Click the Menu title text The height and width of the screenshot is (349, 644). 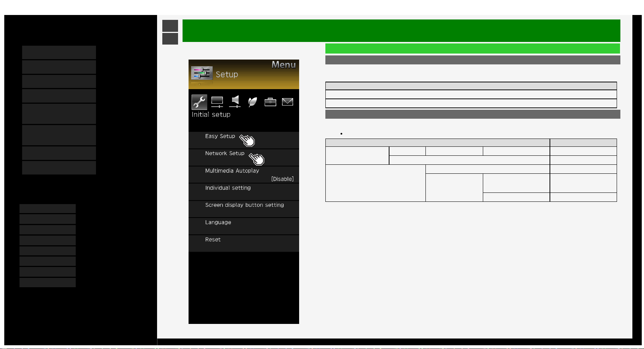(x=284, y=65)
